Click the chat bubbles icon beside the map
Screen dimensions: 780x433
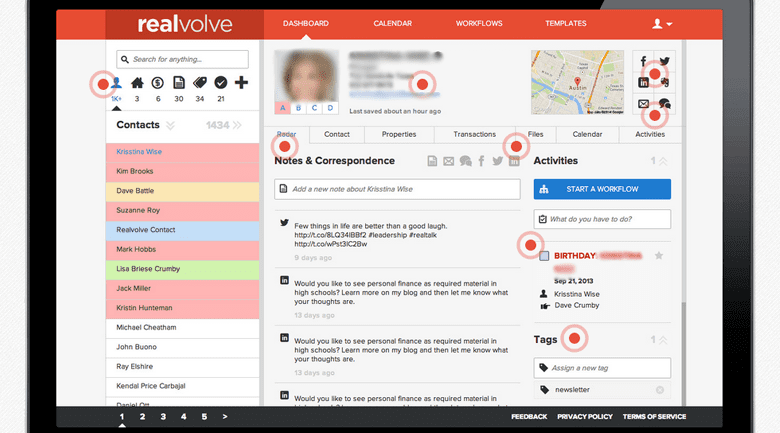coord(665,104)
